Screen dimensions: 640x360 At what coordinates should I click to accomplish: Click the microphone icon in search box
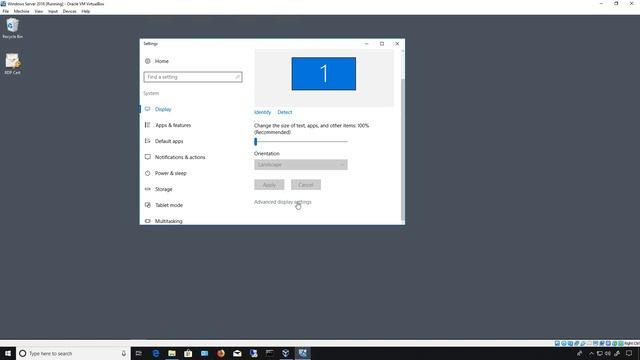124,353
